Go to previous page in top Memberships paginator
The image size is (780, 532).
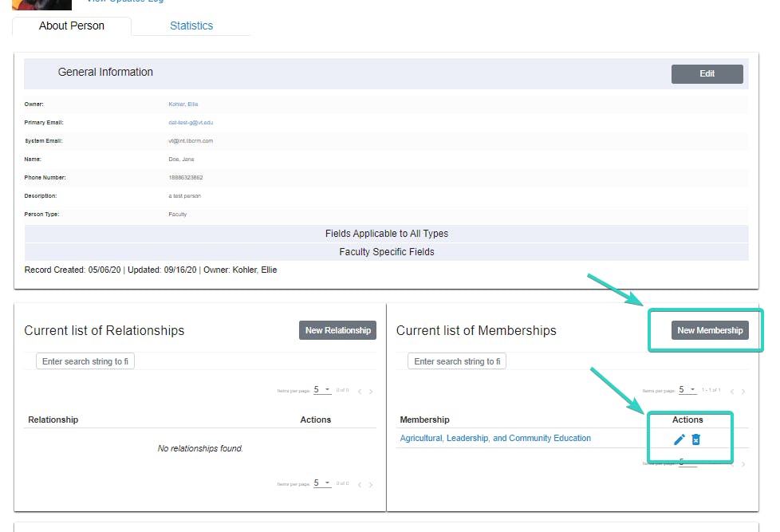click(731, 392)
